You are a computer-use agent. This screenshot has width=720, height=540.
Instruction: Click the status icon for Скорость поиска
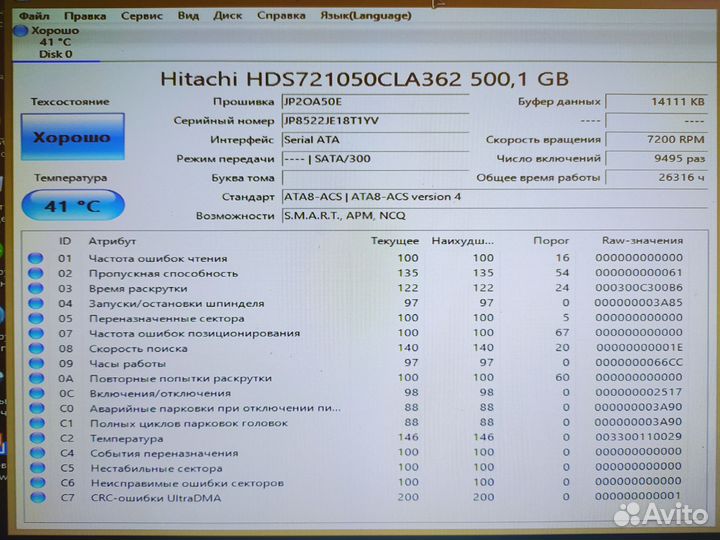36,348
